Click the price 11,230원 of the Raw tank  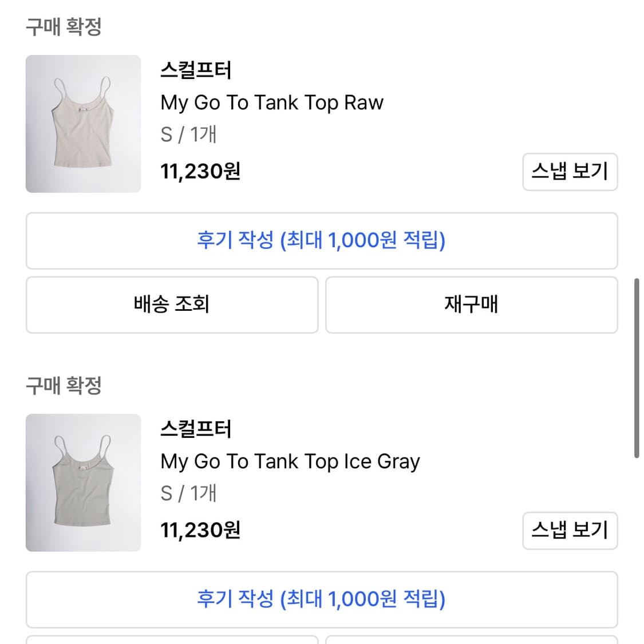[200, 171]
